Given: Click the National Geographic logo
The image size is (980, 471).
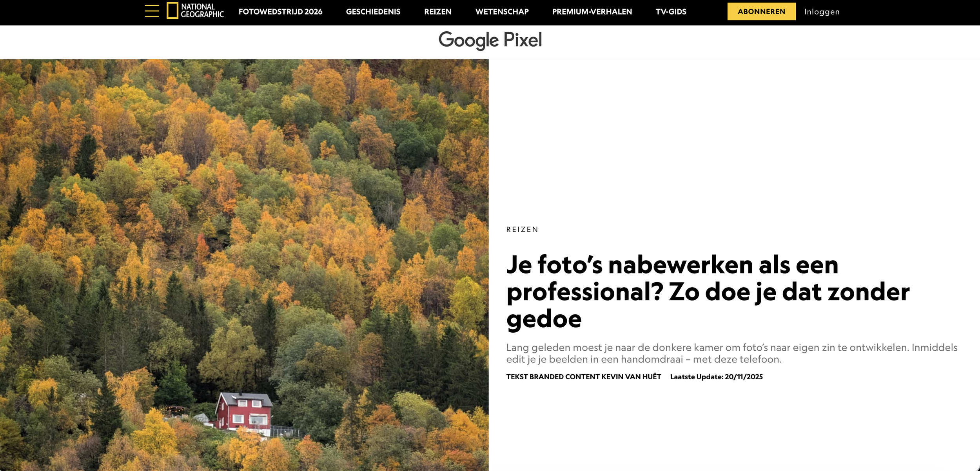Looking at the screenshot, I should click(x=195, y=11).
